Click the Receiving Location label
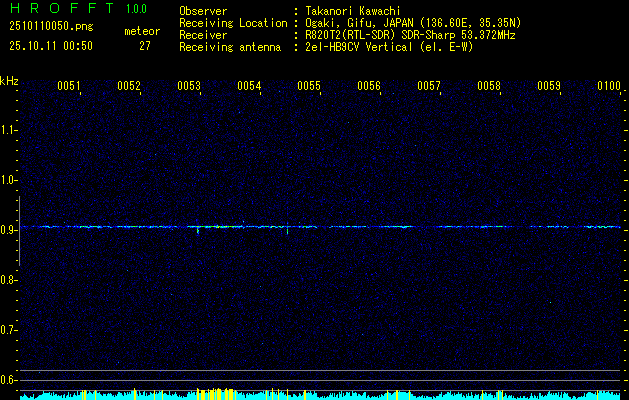 [233, 23]
